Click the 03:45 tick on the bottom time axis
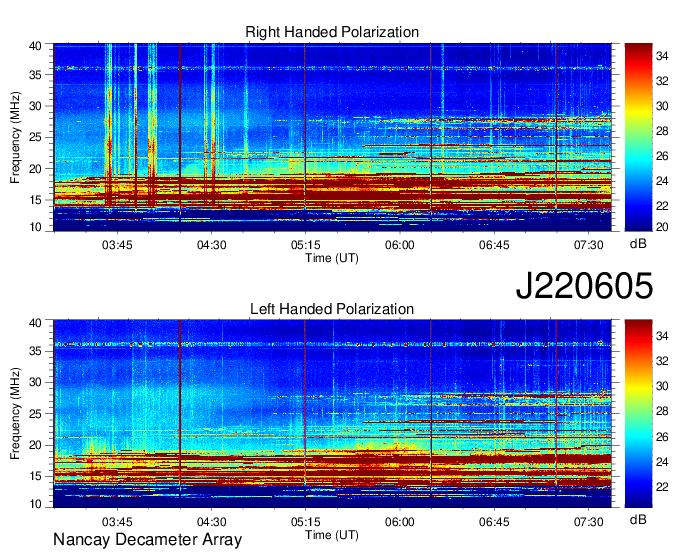Viewport: 680px width, 552px height. click(x=117, y=522)
